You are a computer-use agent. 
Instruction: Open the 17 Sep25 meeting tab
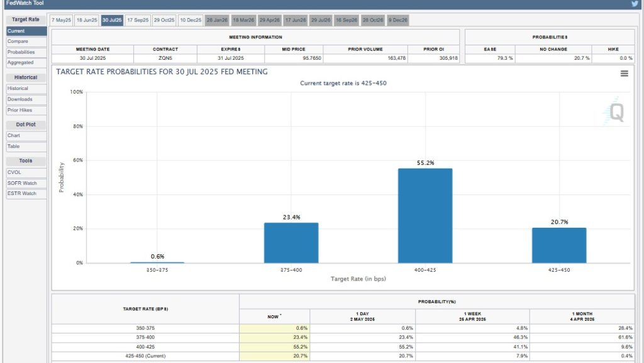[x=138, y=20]
